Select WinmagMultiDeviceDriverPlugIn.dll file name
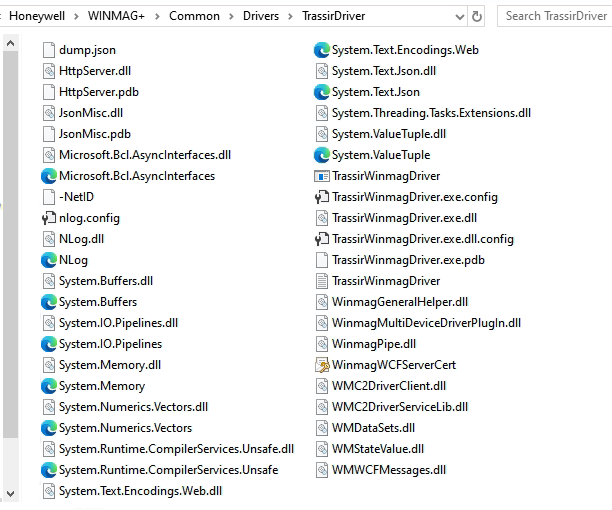Image resolution: width=612 pixels, height=510 pixels. tap(426, 323)
